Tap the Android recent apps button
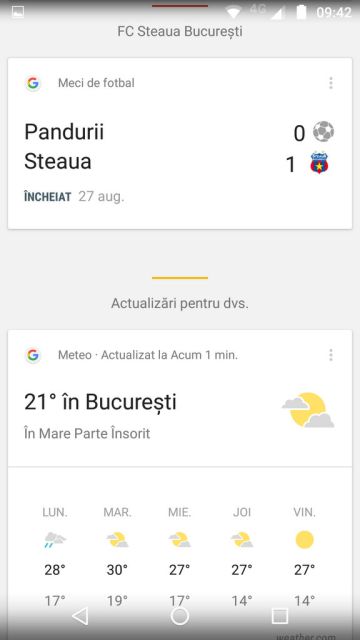This screenshot has width=360, height=640. (x=280, y=616)
